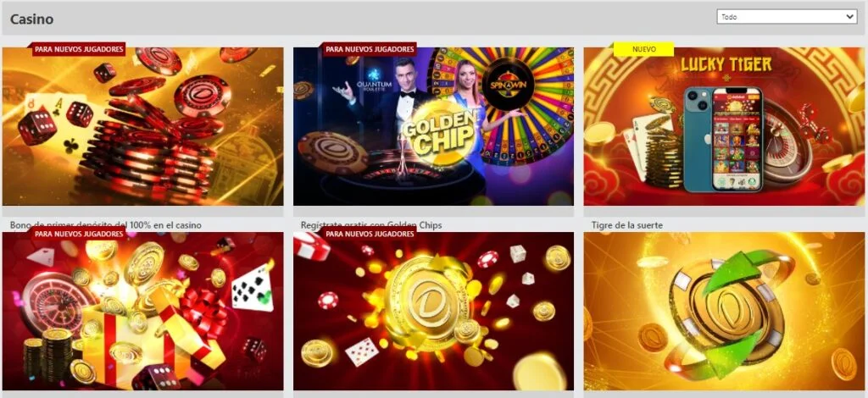Open the Todo filter dropdown
The height and width of the screenshot is (398, 868).
click(x=787, y=17)
